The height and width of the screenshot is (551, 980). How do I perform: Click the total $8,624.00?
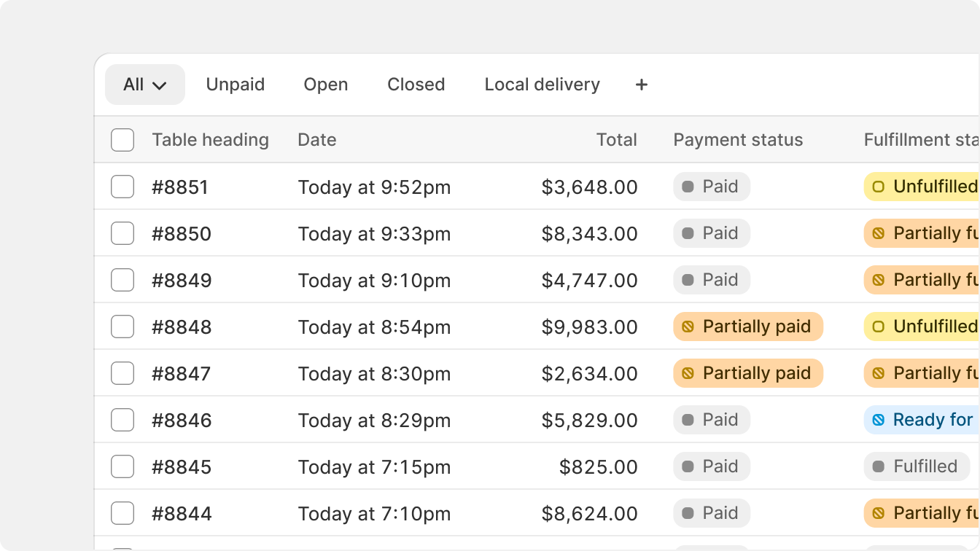pyautogui.click(x=590, y=514)
